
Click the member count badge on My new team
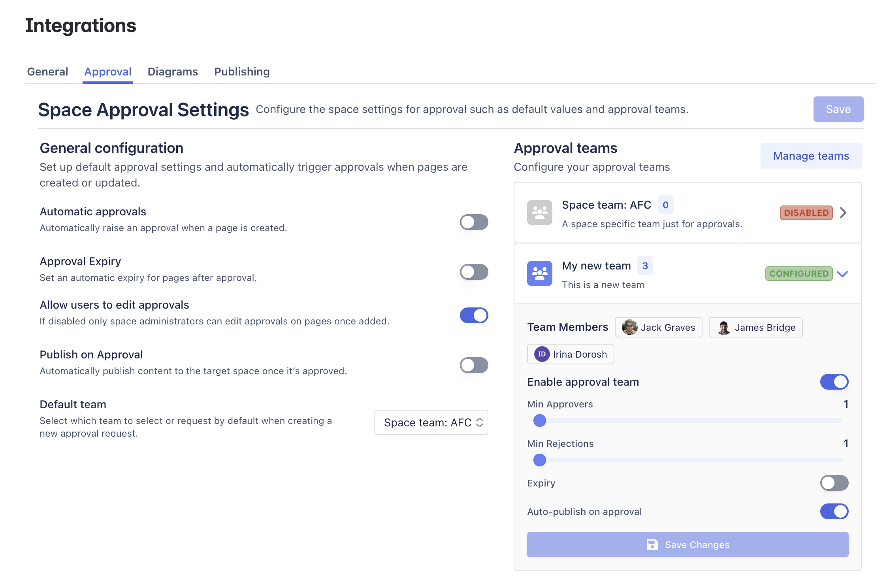pyautogui.click(x=645, y=266)
